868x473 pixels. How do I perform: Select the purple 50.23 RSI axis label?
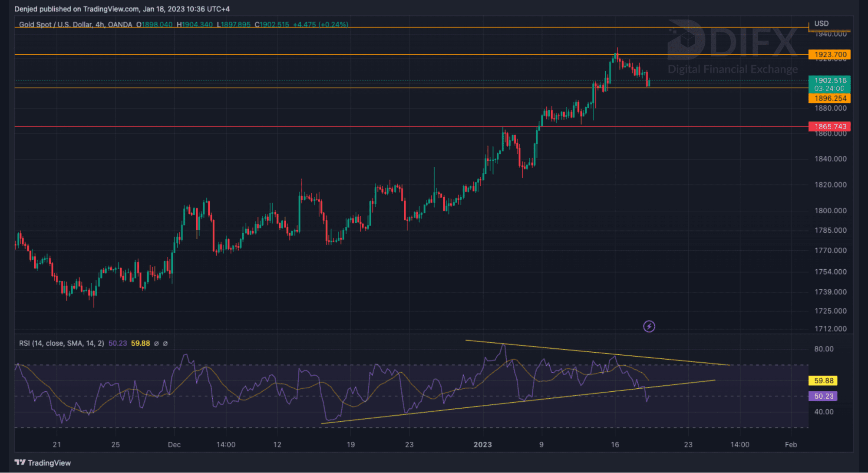(823, 396)
